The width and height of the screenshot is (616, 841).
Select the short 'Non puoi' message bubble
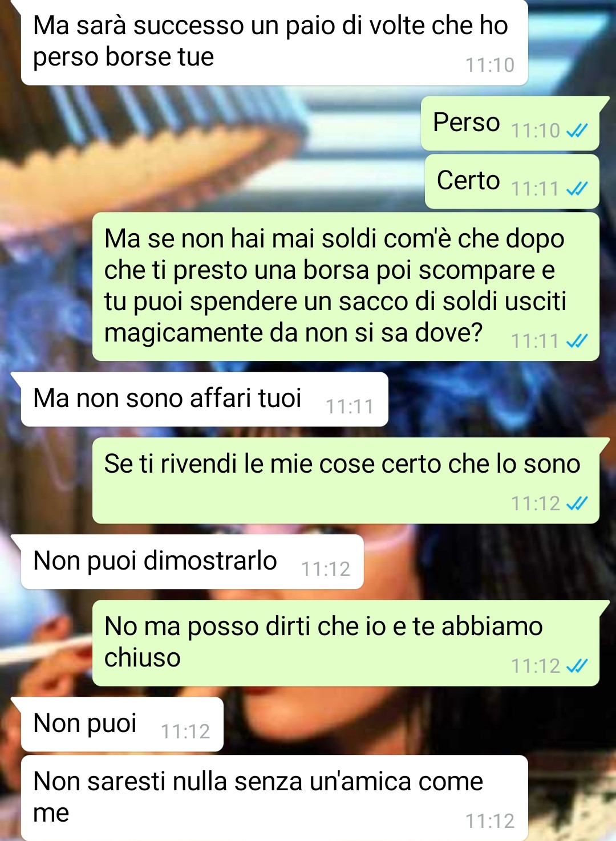coord(122,724)
